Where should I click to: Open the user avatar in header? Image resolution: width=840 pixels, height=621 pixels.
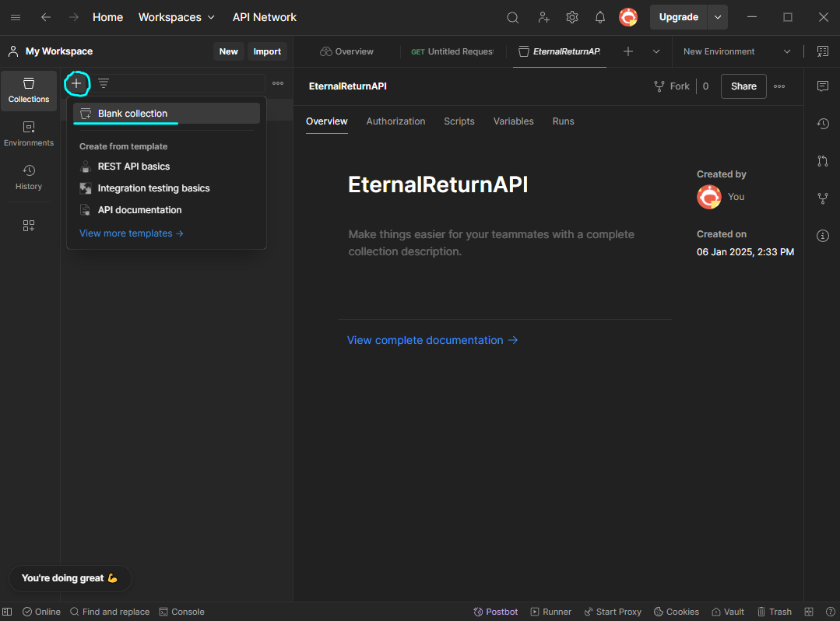point(627,17)
